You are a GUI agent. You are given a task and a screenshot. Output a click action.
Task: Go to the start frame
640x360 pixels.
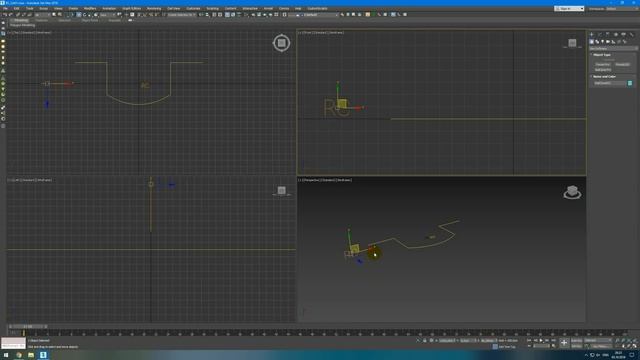[x=529, y=340]
